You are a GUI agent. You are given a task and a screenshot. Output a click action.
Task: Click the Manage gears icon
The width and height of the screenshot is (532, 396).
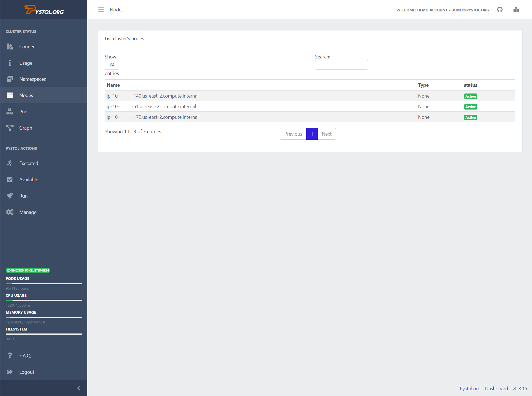coord(10,212)
